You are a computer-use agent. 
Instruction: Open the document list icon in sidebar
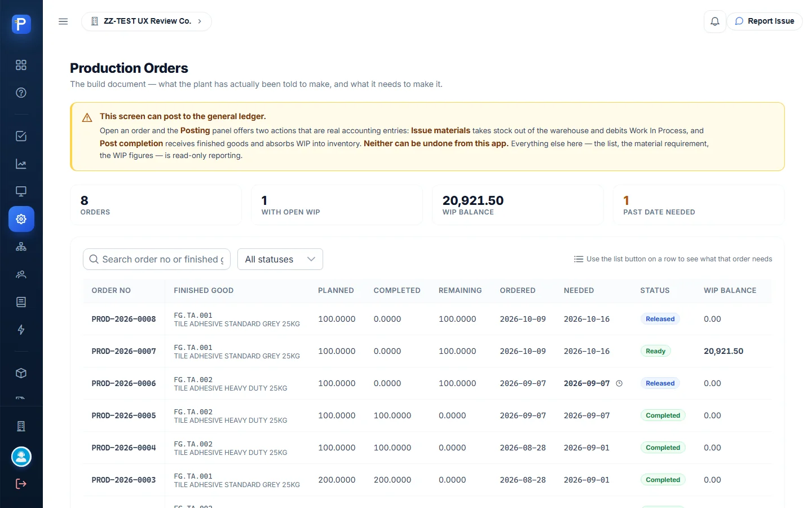pos(21,302)
